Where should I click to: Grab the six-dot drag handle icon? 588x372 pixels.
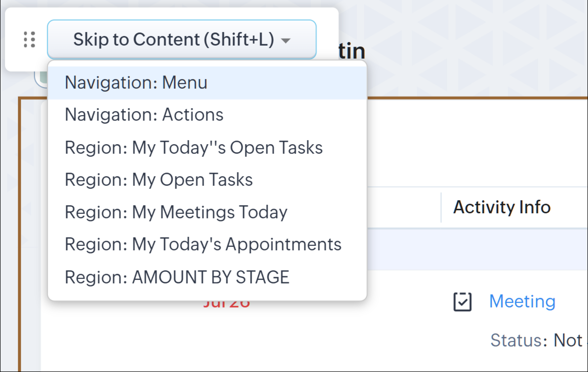pyautogui.click(x=29, y=40)
